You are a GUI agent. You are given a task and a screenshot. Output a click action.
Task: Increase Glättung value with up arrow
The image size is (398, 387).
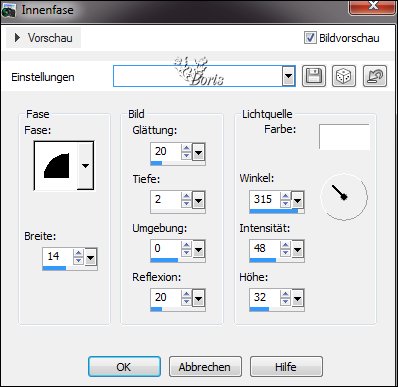pyautogui.click(x=186, y=148)
